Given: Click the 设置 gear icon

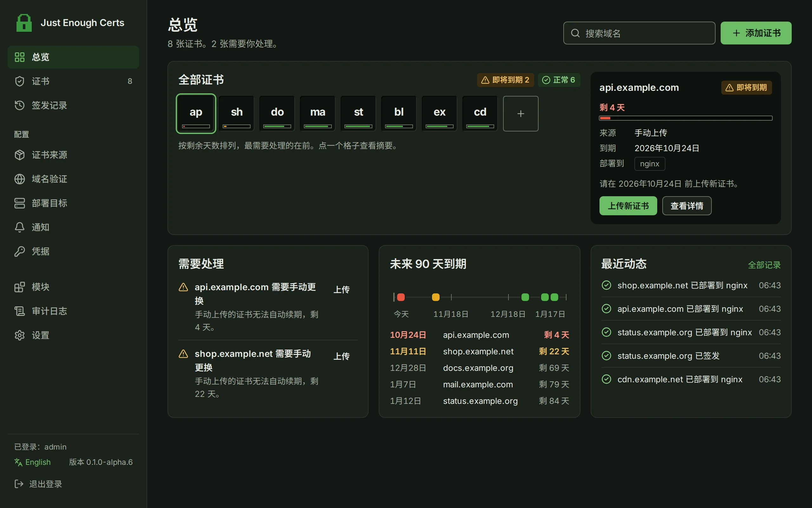Looking at the screenshot, I should click(x=19, y=335).
